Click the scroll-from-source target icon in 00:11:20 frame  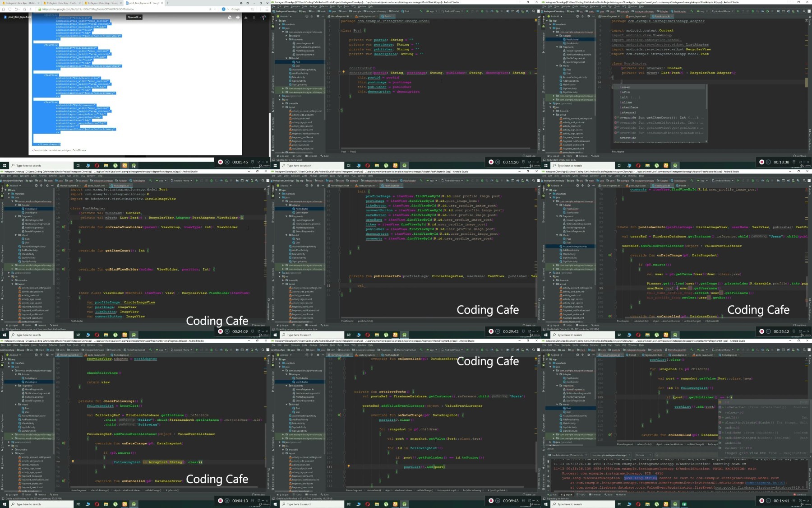click(307, 16)
